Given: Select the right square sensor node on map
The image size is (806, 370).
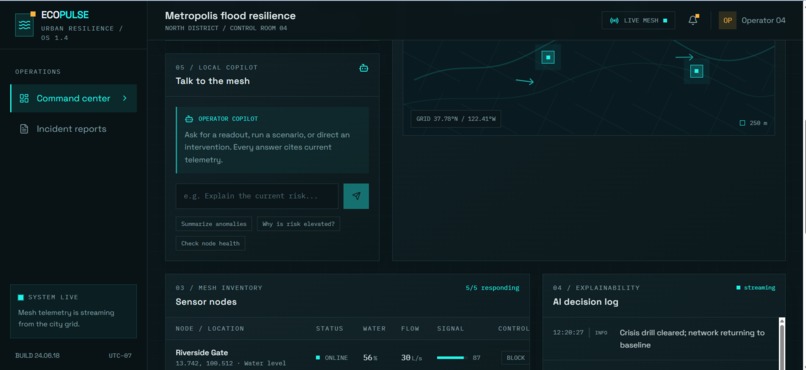Looking at the screenshot, I should point(697,71).
